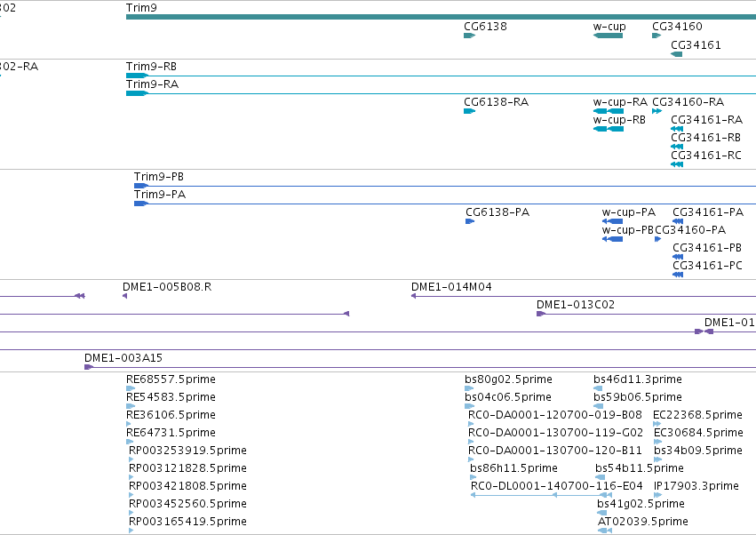756x535 pixels.
Task: Click the Trim9-PA protein glyph
Action: [141, 204]
